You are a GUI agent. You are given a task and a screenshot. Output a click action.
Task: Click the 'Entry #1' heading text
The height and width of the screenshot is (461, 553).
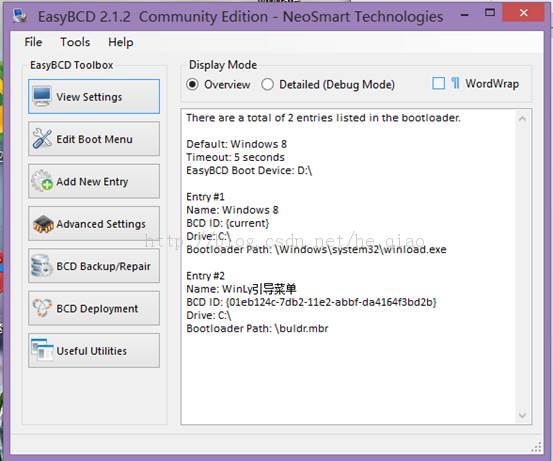coord(205,196)
